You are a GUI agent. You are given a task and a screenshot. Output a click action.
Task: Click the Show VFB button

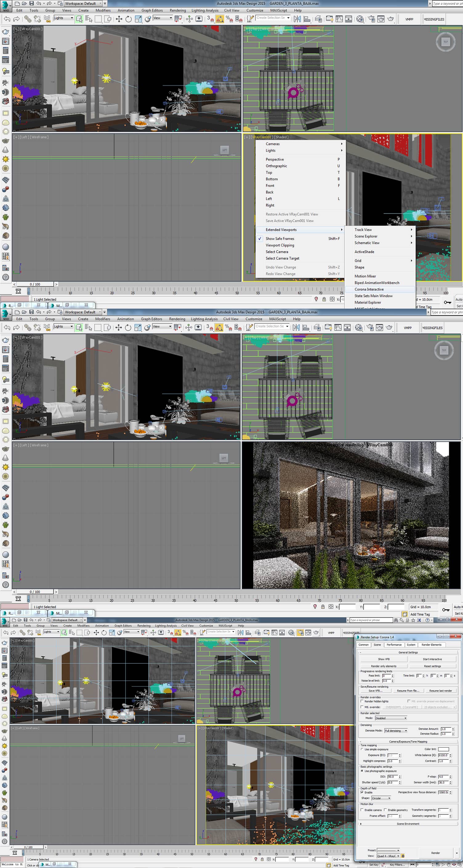coord(384,659)
